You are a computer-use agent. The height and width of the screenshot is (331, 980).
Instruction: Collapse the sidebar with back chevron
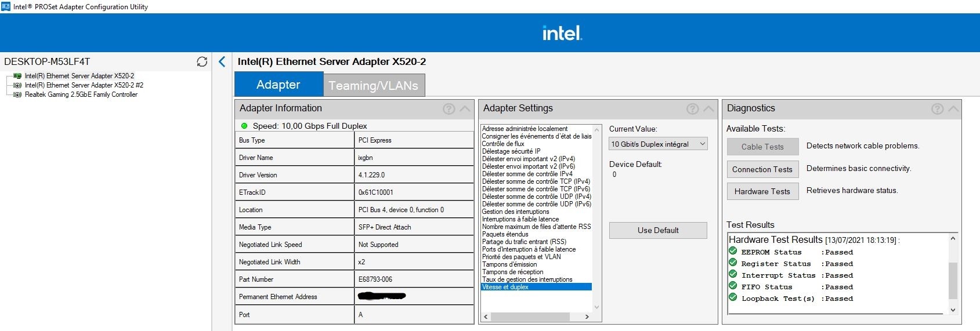click(222, 61)
